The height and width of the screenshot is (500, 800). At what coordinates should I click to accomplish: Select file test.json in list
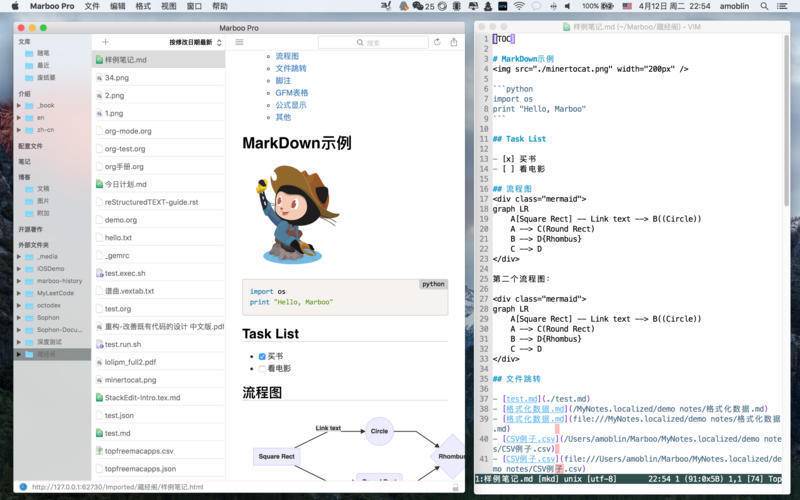pos(159,415)
